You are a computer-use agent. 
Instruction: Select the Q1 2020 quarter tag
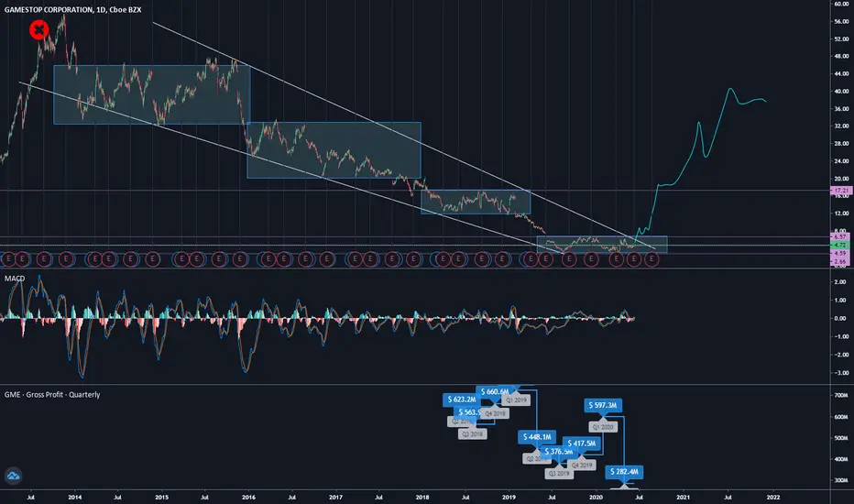coord(603,427)
